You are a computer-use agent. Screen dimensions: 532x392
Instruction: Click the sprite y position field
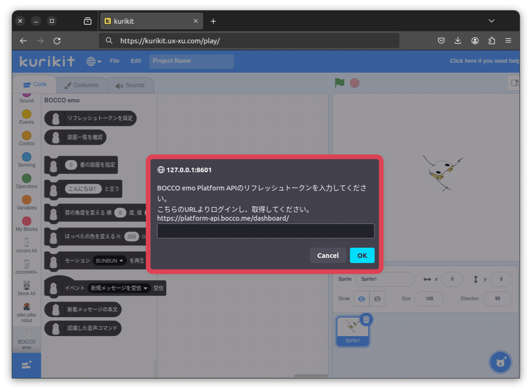tap(501, 279)
